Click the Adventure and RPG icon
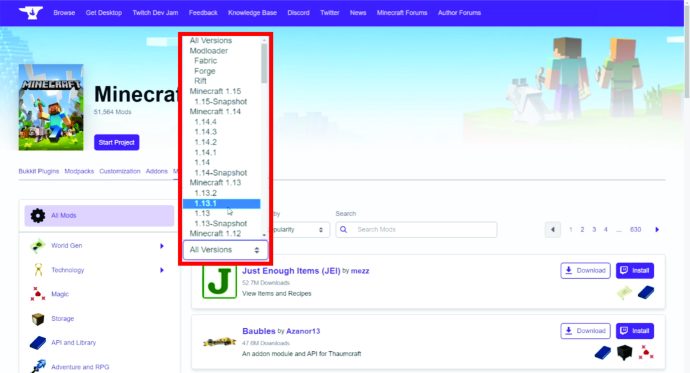This screenshot has width=690, height=373. click(x=38, y=366)
